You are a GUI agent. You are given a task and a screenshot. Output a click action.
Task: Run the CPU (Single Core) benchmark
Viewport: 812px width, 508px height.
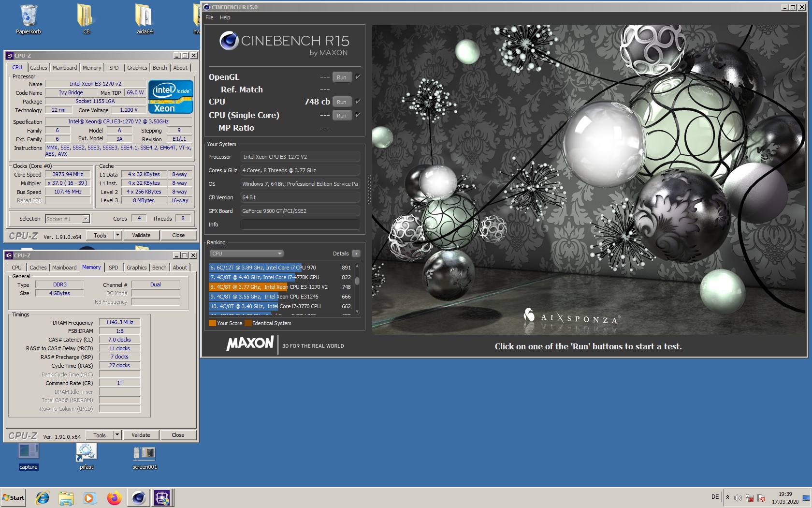coord(342,116)
